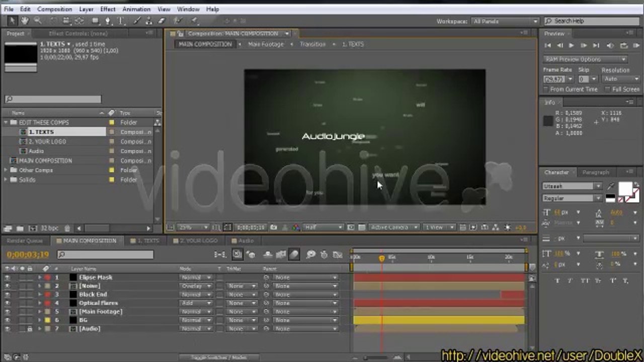Click Main Footage in the comp flowchart breadcrumb
The width and height of the screenshot is (644, 362).
click(x=266, y=44)
